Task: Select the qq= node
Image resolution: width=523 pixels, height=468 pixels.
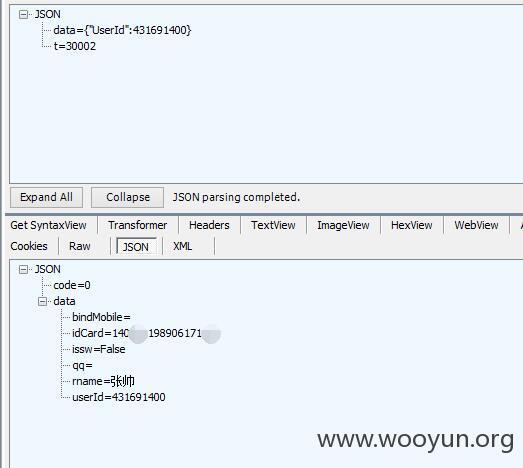Action: (x=82, y=366)
